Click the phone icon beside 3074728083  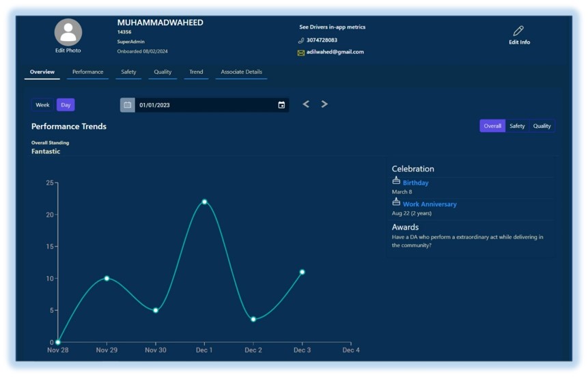[301, 40]
